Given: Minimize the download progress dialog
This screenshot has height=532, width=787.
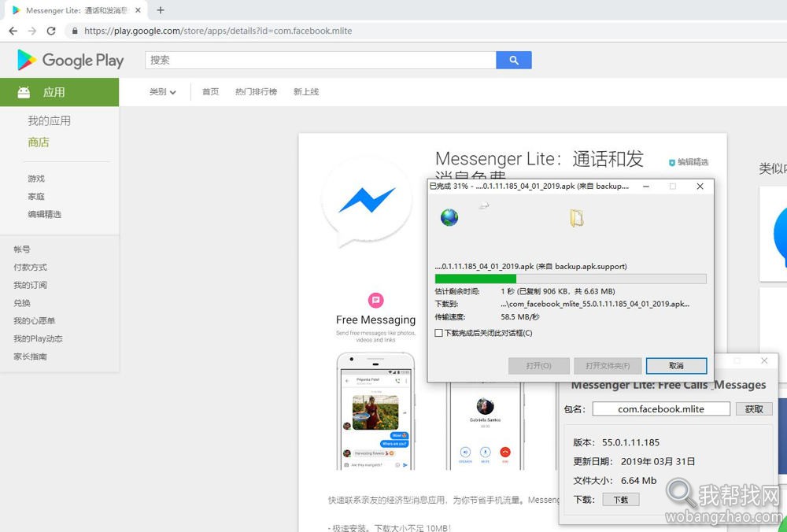Looking at the screenshot, I should 646,187.
